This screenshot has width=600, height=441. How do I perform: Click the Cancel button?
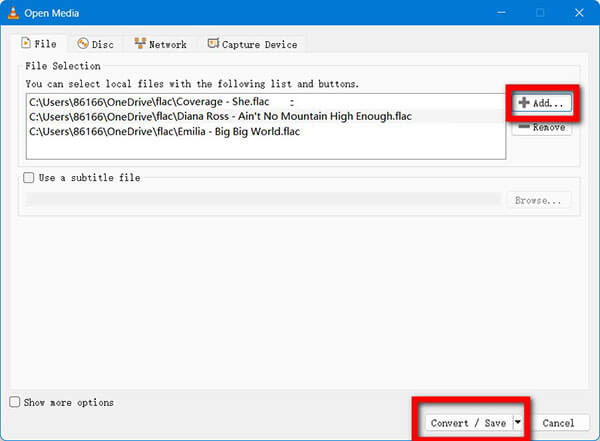pyautogui.click(x=558, y=423)
